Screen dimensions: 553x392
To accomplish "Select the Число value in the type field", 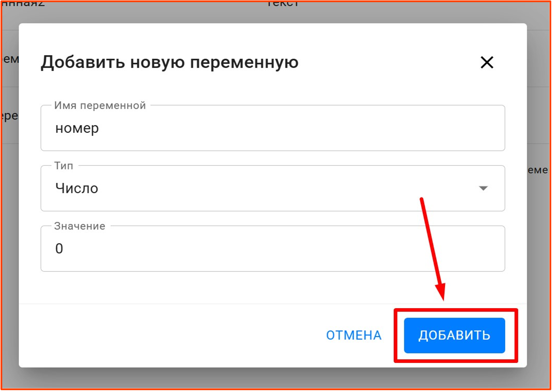I will pos(77,188).
